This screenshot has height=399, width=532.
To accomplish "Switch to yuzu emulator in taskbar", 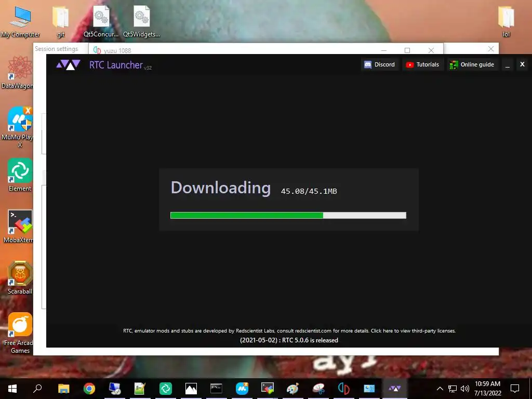I will pos(344,389).
